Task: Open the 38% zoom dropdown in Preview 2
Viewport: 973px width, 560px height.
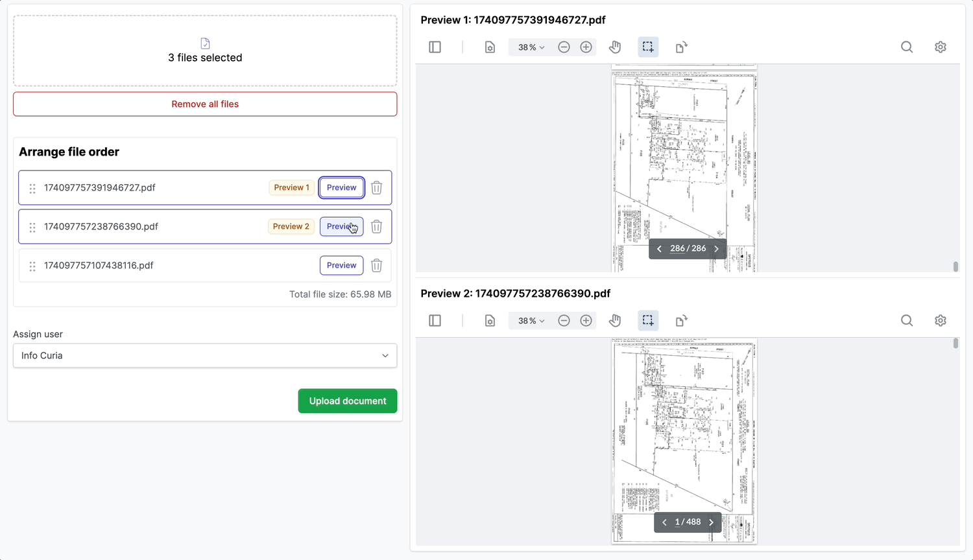Action: point(531,321)
